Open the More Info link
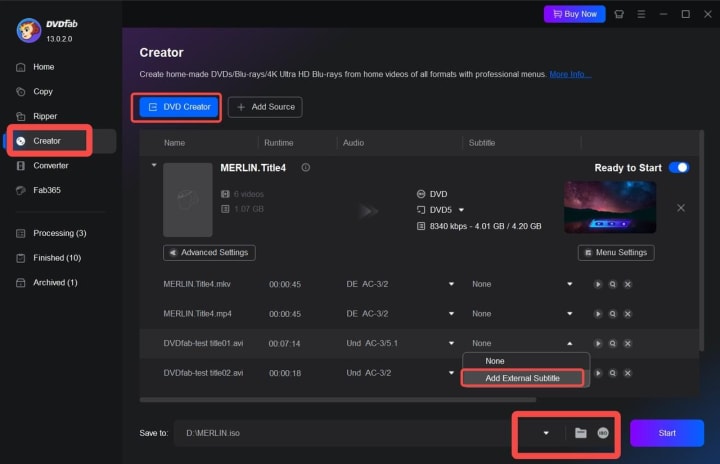Screen dimensions: 720x464 click(x=570, y=74)
